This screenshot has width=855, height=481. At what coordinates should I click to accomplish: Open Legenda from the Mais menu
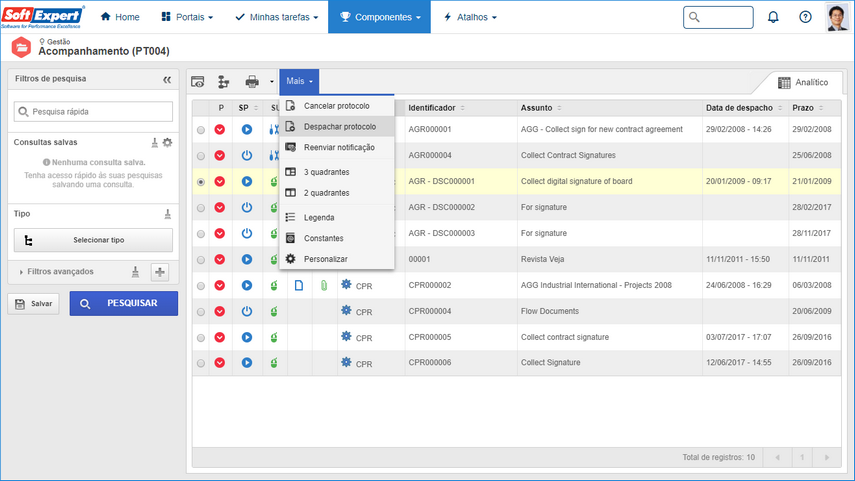336,218
